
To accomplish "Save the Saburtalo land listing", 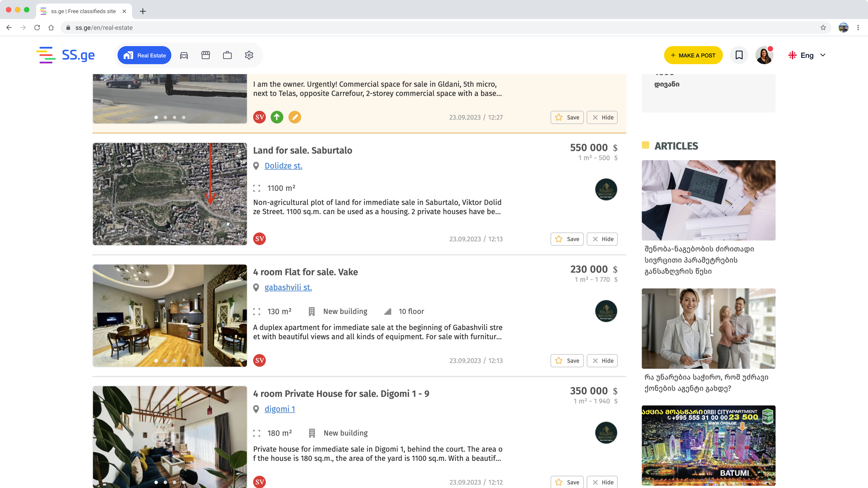I will [567, 239].
